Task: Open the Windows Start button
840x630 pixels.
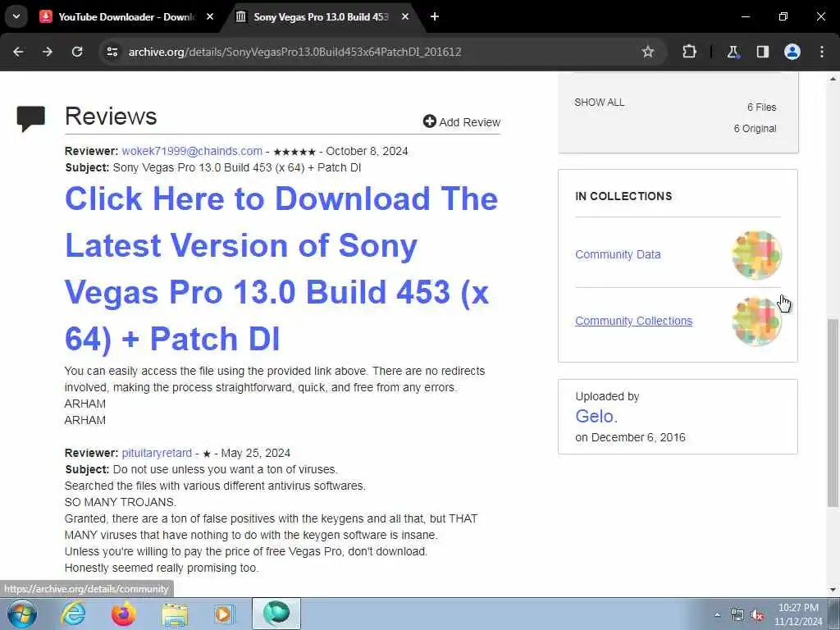Action: pos(22,614)
